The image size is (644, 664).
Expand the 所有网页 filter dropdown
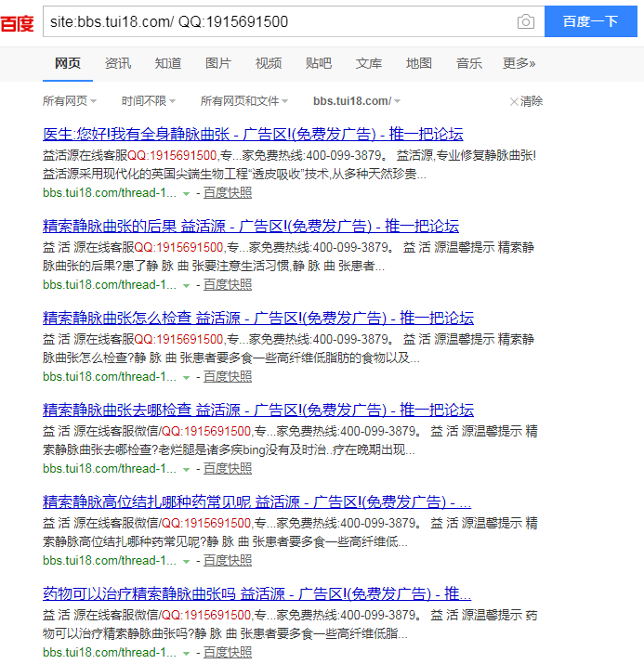(x=70, y=101)
